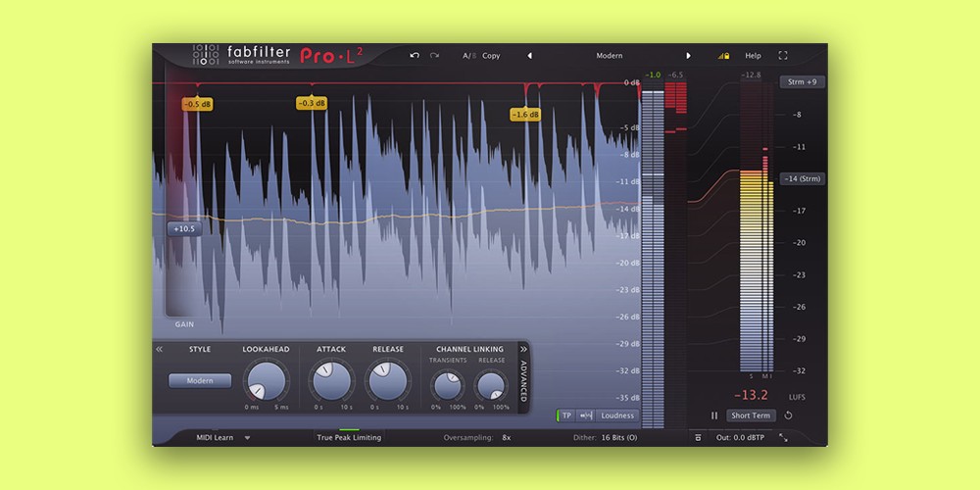Screen dimensions: 980x490
Task: Reset the loudness measurement
Action: tap(789, 416)
